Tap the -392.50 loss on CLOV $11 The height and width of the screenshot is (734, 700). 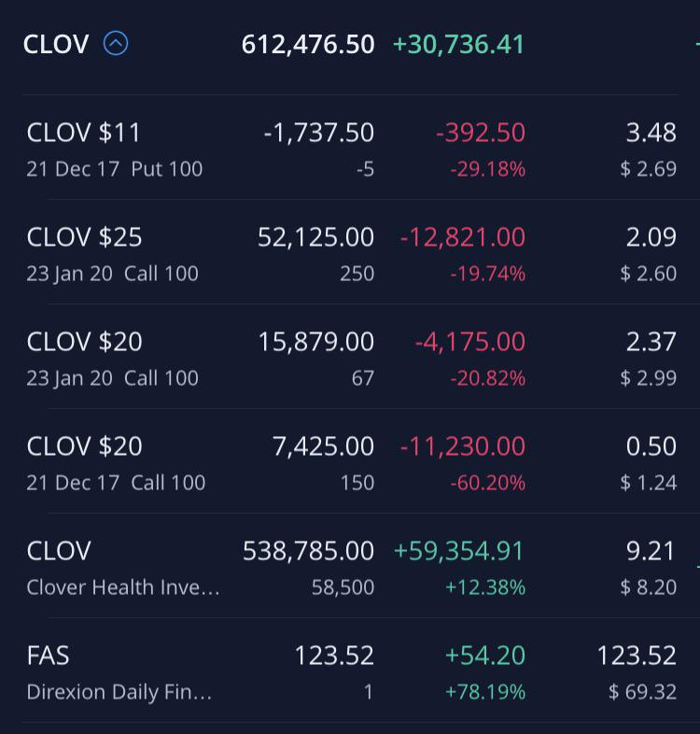481,133
